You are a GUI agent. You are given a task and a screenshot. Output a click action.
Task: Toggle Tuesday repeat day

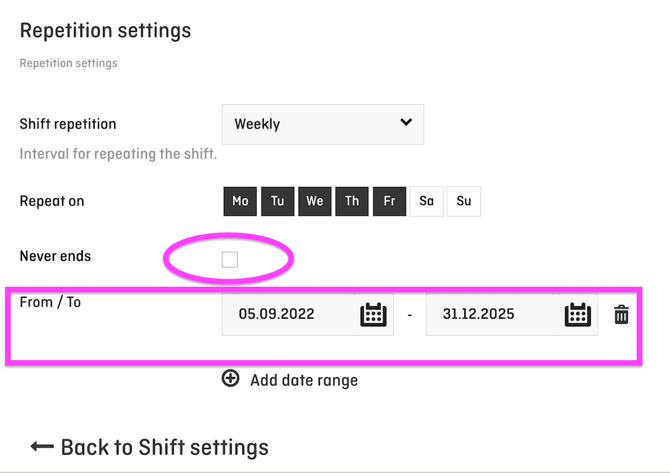(x=277, y=201)
